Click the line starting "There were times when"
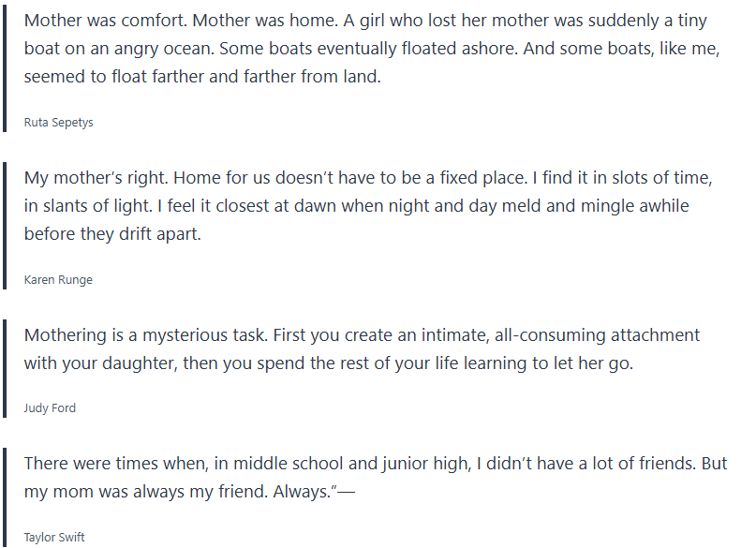Image resolution: width=756 pixels, height=548 pixels. pyautogui.click(x=375, y=464)
